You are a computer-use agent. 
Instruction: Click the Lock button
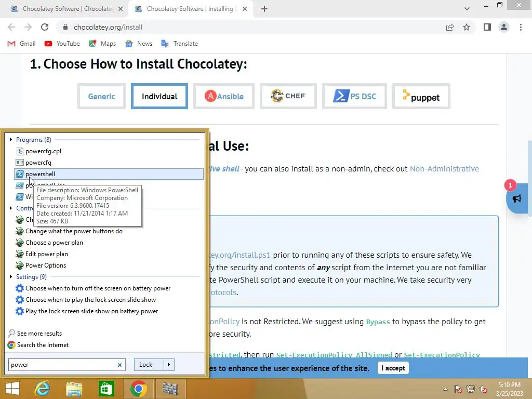click(x=149, y=365)
